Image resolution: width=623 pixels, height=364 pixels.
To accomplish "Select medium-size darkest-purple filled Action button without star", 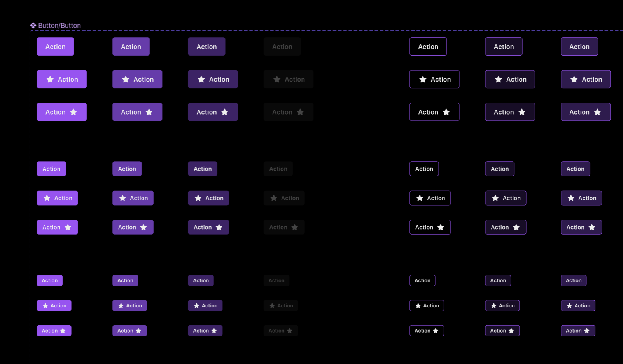I will [x=203, y=169].
